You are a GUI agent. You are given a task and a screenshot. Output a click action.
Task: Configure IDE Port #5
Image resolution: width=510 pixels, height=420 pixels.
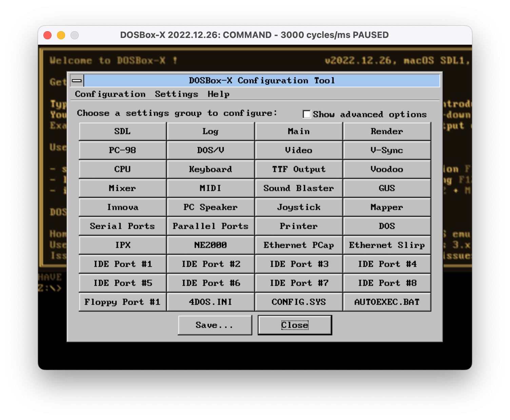click(x=122, y=283)
